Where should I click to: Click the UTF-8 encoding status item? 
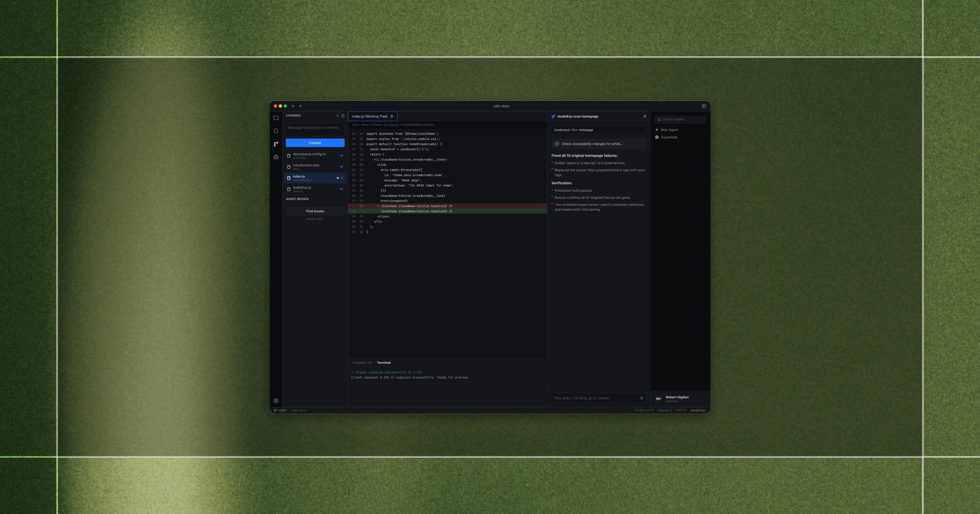click(x=681, y=410)
